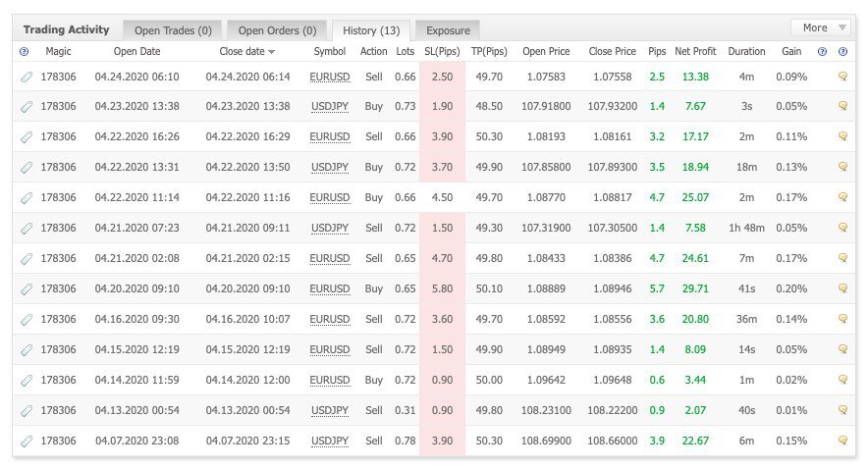Click the 0.31 lots value
The image size is (868, 469).
tap(406, 410)
